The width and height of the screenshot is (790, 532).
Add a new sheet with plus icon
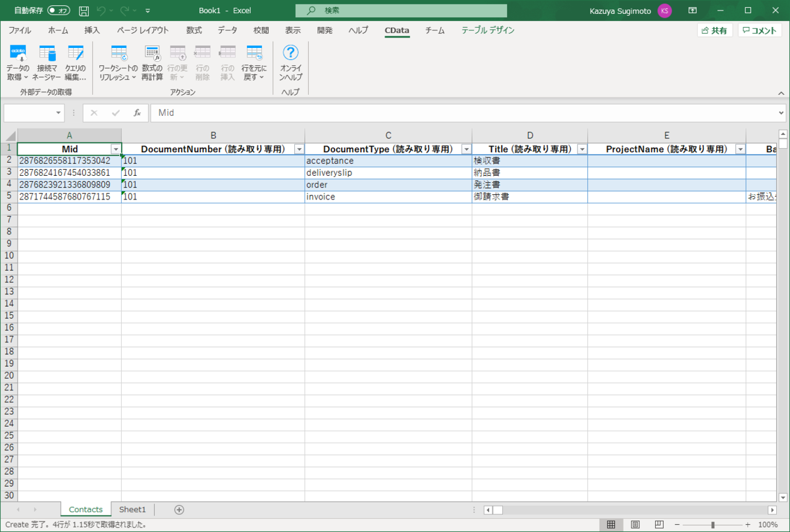(x=179, y=510)
